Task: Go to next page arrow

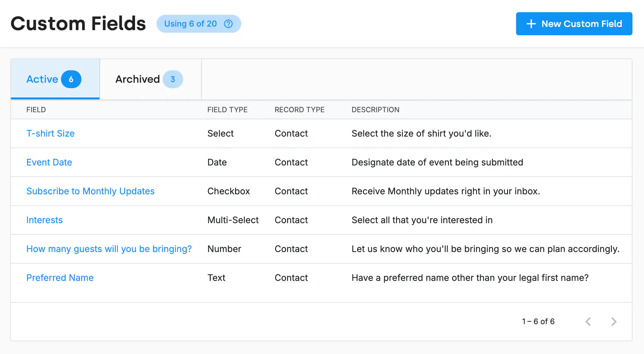Action: 614,321
